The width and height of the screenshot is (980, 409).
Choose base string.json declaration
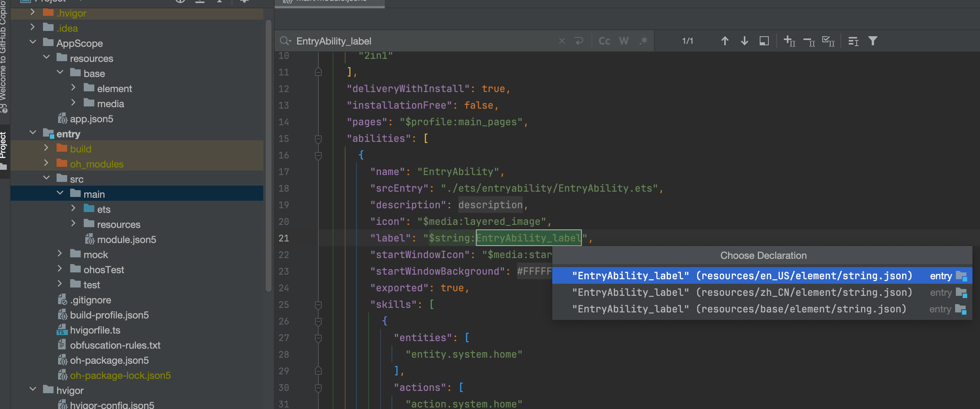(x=762, y=309)
